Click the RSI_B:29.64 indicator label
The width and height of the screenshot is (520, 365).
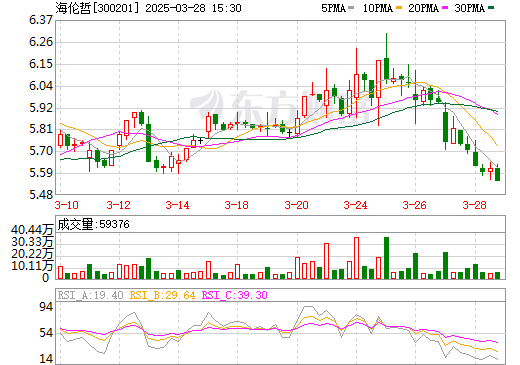[162, 295]
